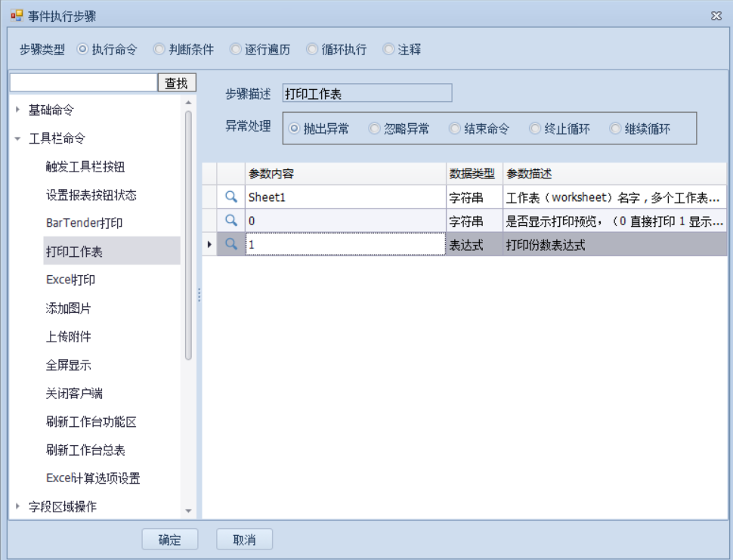Expand the 基础命令 tree node
The width and height of the screenshot is (733, 560).
[x=18, y=110]
